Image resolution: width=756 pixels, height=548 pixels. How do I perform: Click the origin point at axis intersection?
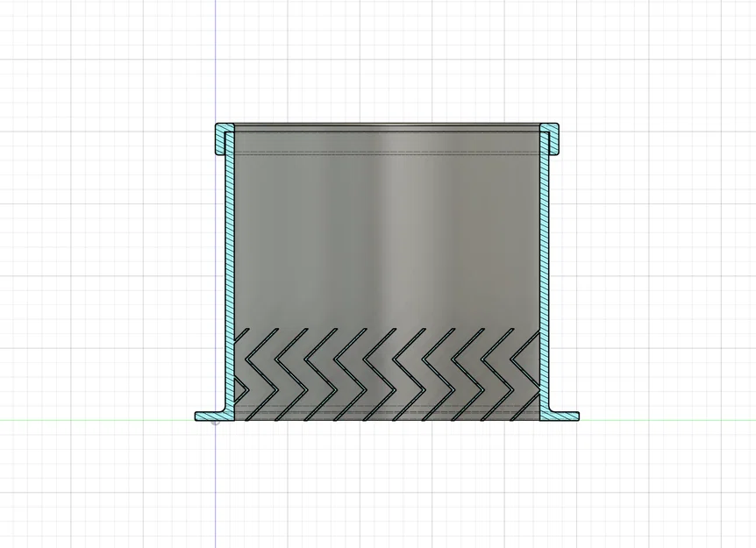[216, 420]
